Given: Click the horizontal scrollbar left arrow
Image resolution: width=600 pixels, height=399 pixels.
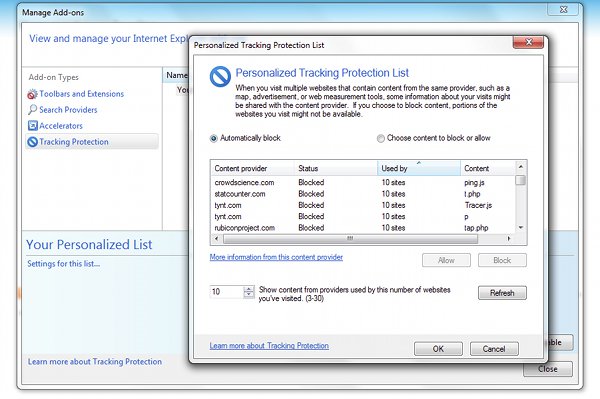Looking at the screenshot, I should pyautogui.click(x=216, y=238).
